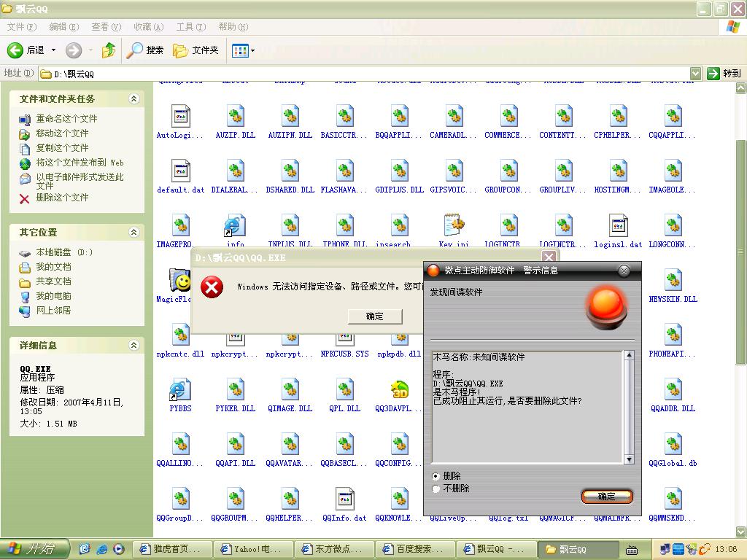Click 复制这个文件 link

click(63, 148)
